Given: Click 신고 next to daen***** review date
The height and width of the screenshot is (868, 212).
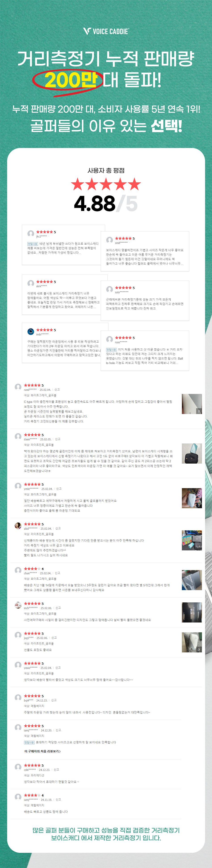Looking at the screenshot, I should point(58,439).
